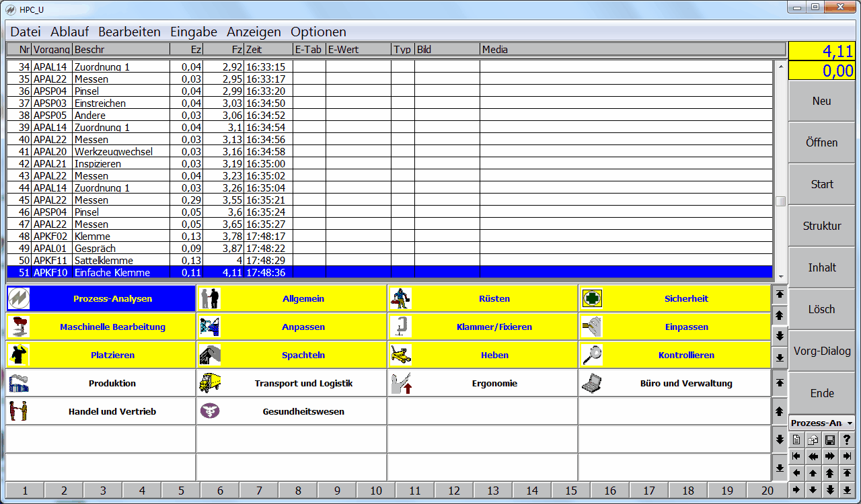Screen dimensions: 861x504
Task: Open the Klammer/Fixieren category tile
Action: 483,327
